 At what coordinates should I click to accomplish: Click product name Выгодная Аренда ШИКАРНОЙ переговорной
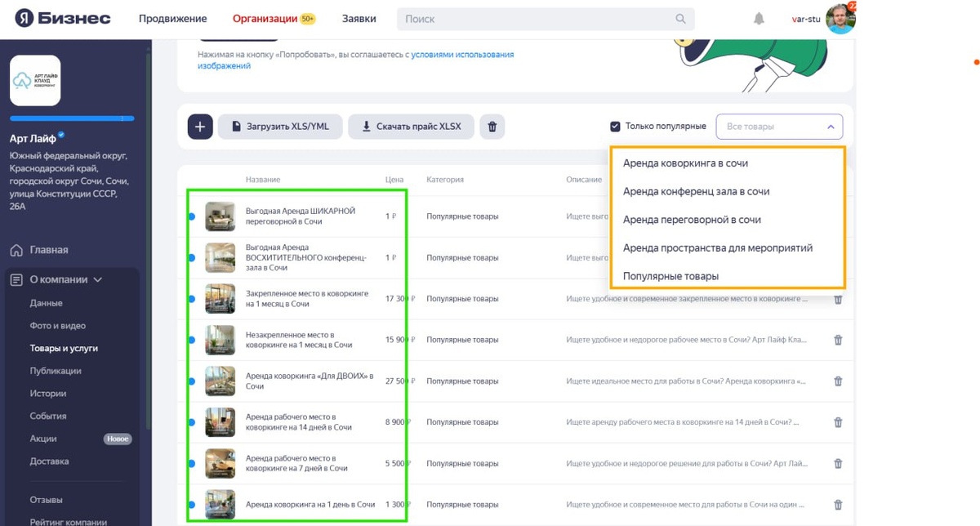click(301, 216)
